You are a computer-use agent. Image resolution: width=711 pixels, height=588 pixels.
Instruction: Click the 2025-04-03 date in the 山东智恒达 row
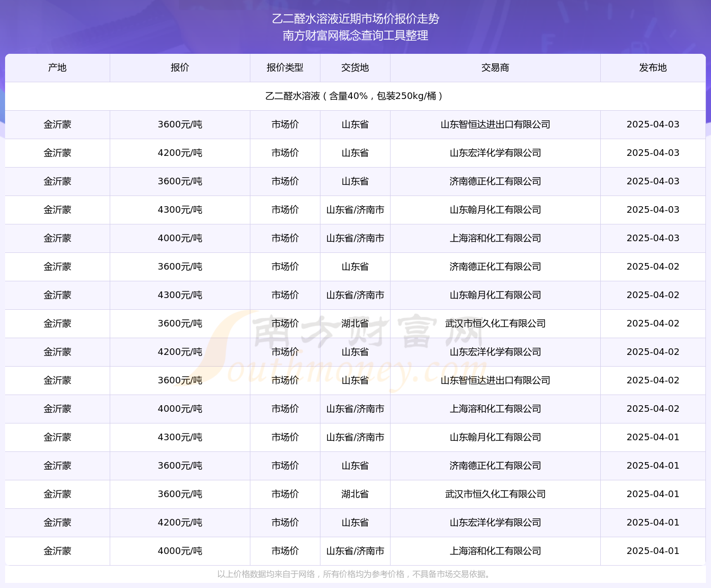tap(653, 124)
